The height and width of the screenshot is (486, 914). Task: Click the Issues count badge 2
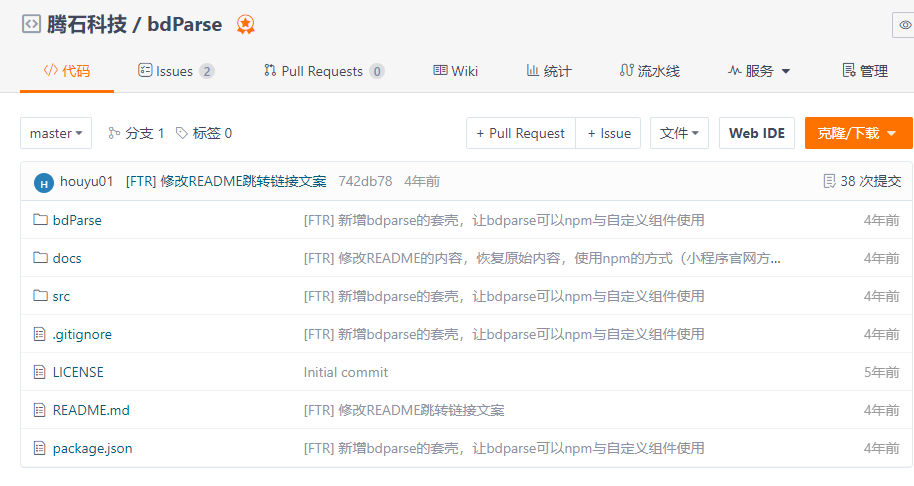(206, 71)
